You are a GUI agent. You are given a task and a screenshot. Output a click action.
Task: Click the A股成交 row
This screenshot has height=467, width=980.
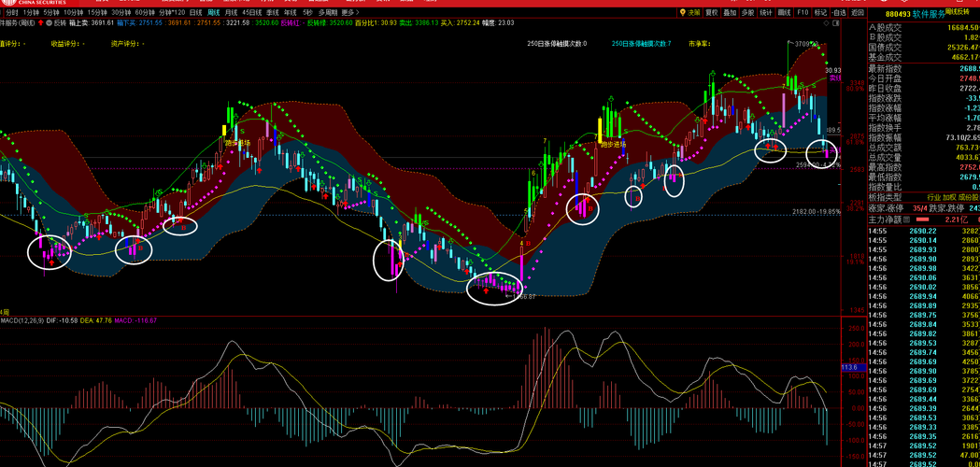(x=924, y=27)
